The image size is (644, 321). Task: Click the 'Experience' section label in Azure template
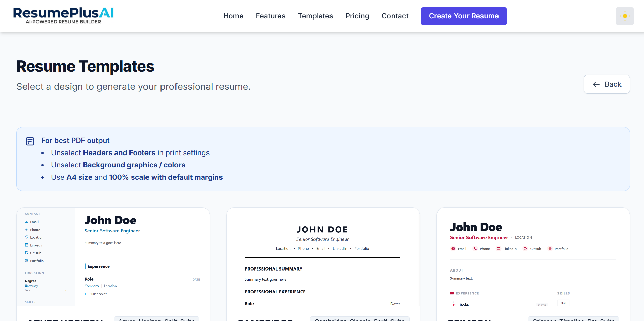(98, 266)
